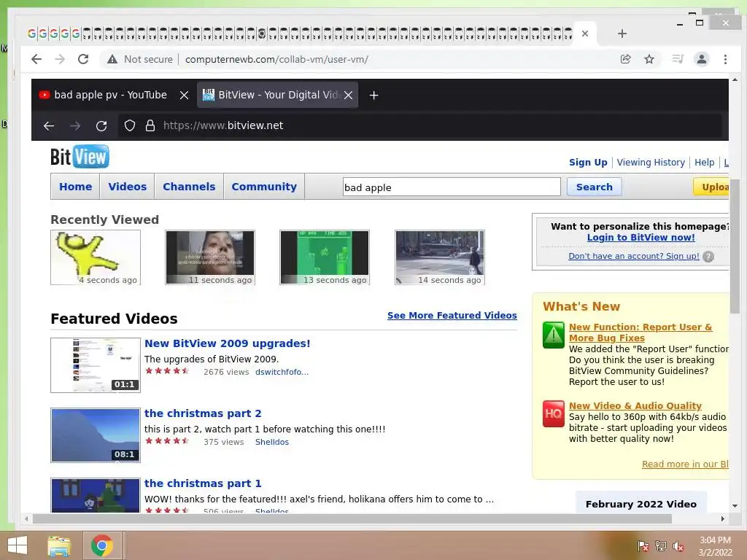
Task: Go forward in inner Firefox browser
Action: pyautogui.click(x=75, y=125)
